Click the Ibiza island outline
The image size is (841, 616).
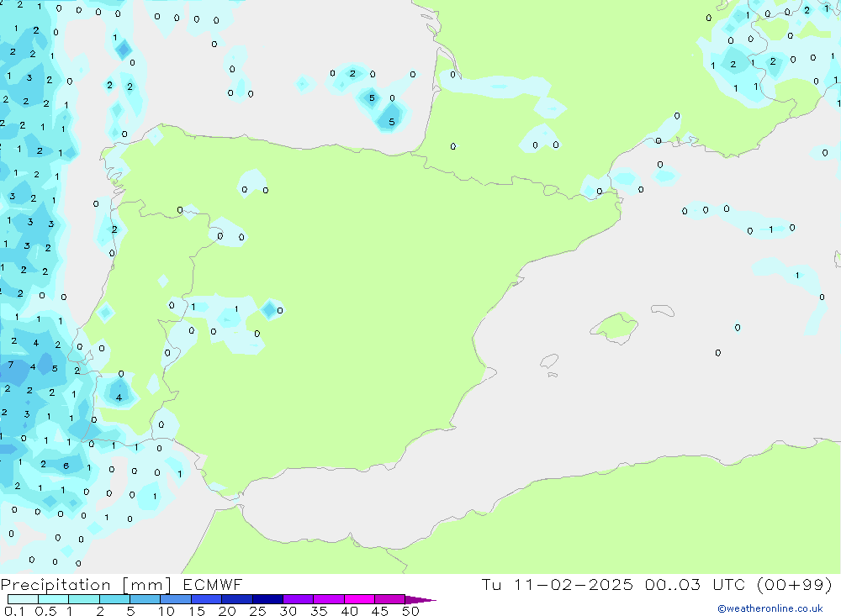point(550,361)
